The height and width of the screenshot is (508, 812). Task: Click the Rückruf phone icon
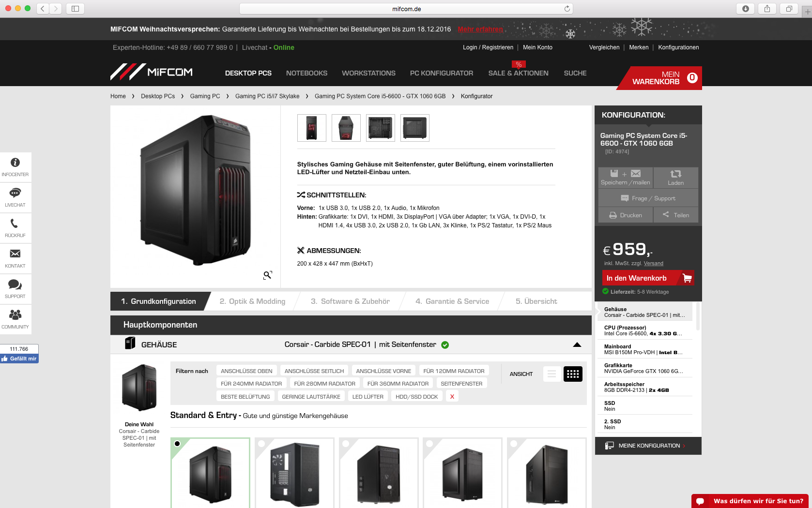click(x=15, y=228)
